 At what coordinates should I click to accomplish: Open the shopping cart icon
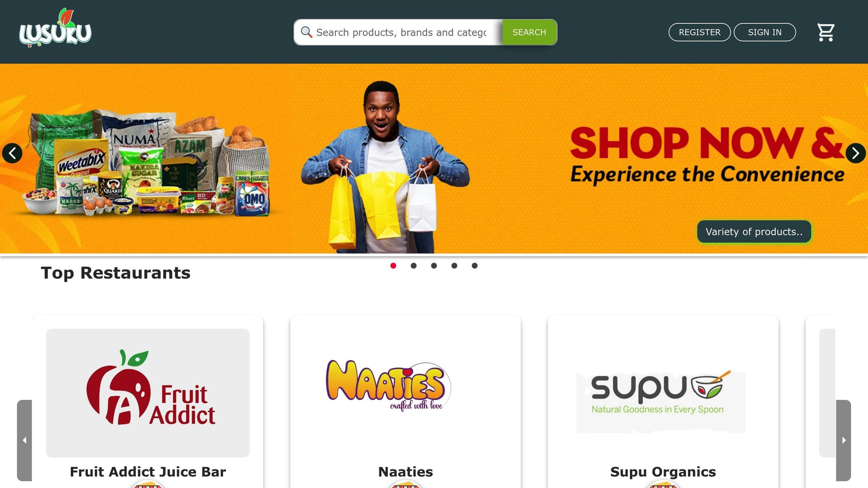(x=826, y=32)
